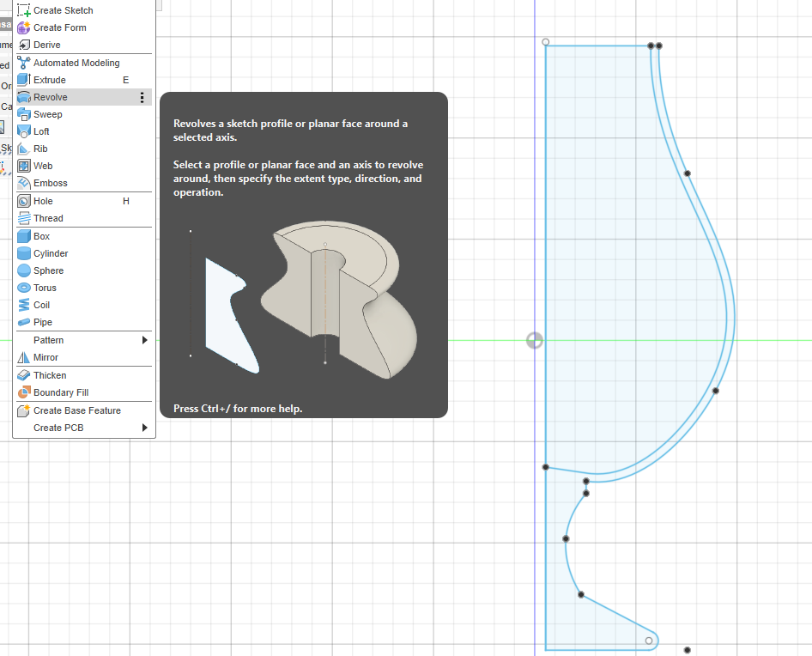Select the Thread tool icon
812x656 pixels.
(24, 218)
